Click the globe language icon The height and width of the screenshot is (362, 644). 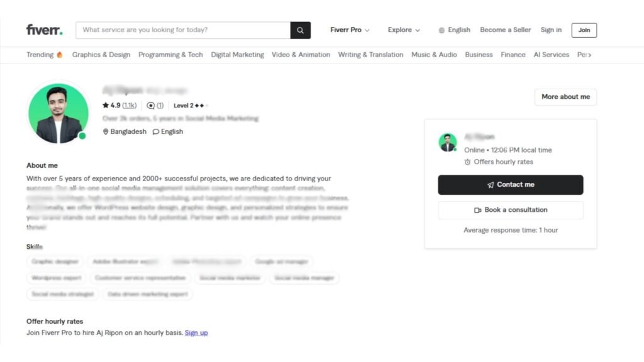click(441, 30)
